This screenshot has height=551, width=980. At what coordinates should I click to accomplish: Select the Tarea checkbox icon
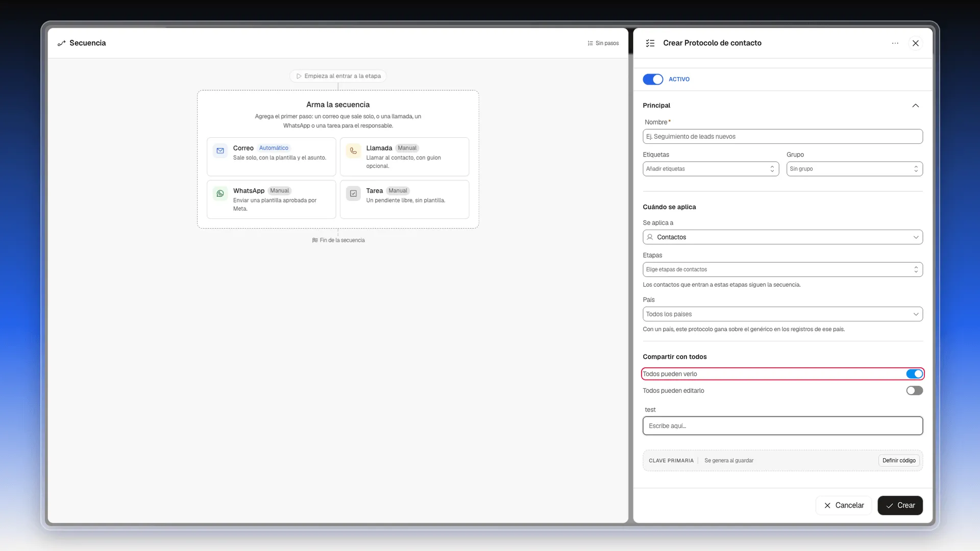(x=353, y=194)
